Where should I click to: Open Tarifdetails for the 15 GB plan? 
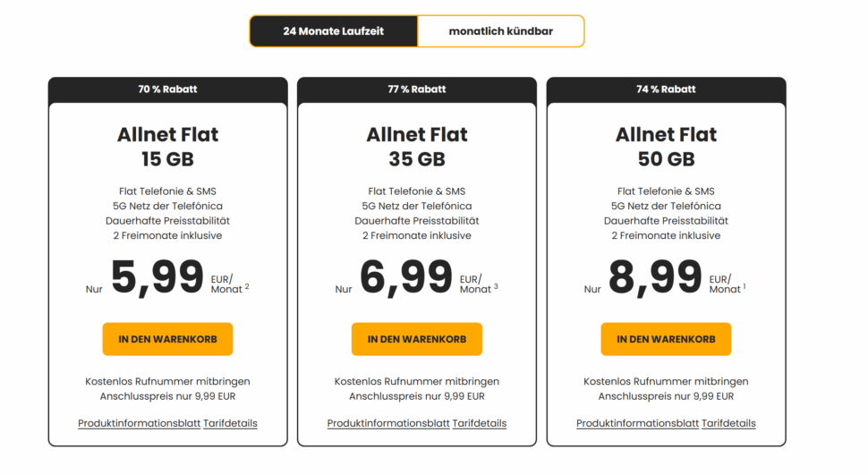click(230, 423)
